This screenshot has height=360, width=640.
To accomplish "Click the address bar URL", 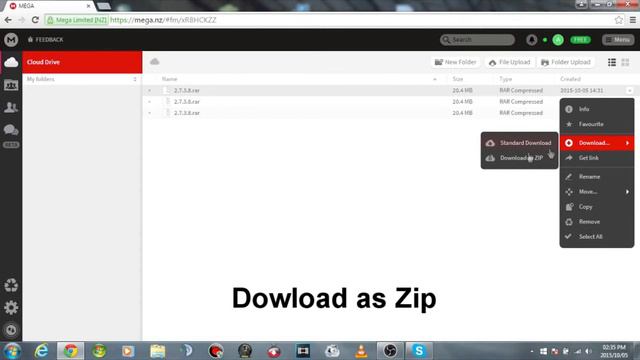I will (x=163, y=20).
